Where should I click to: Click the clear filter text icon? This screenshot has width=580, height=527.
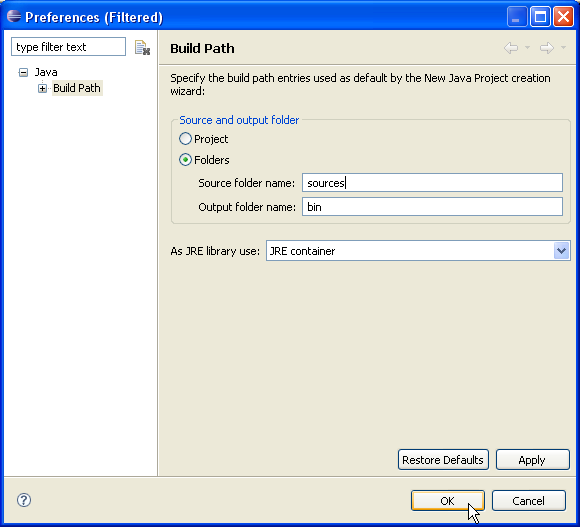tap(142, 48)
